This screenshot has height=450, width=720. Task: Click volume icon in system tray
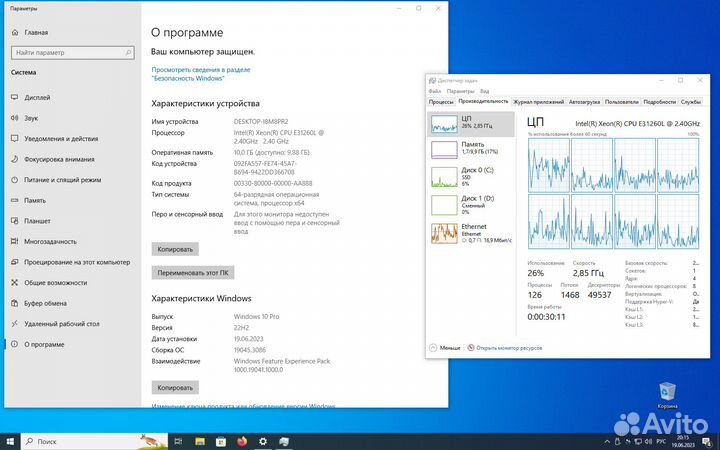point(650,442)
